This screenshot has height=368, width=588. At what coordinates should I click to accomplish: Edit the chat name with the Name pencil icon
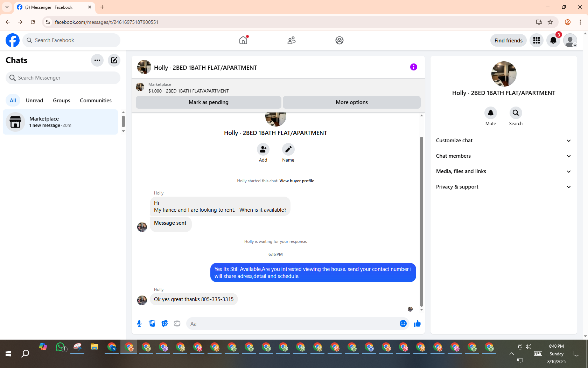coord(288,150)
